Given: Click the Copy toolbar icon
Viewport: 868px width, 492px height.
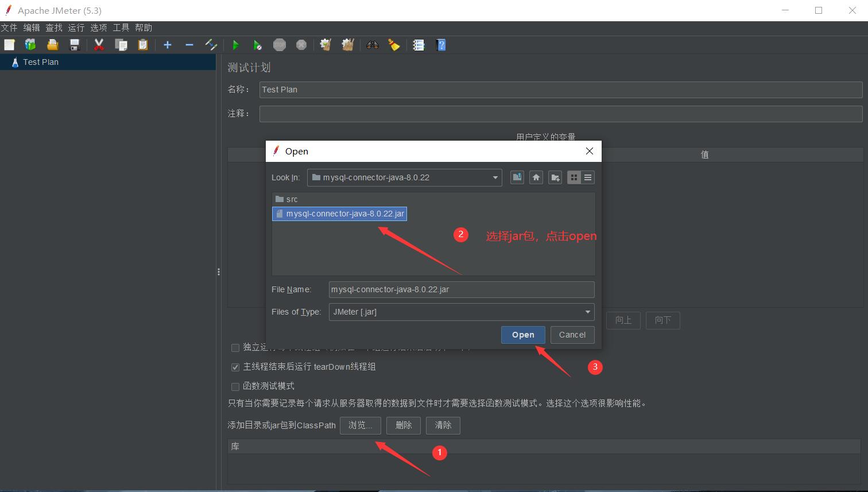Looking at the screenshot, I should click(x=121, y=45).
